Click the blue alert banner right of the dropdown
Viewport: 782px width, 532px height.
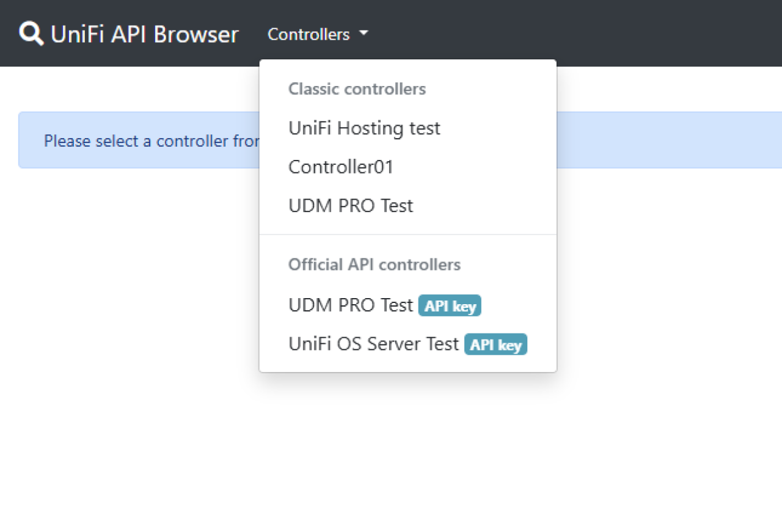(x=666, y=140)
